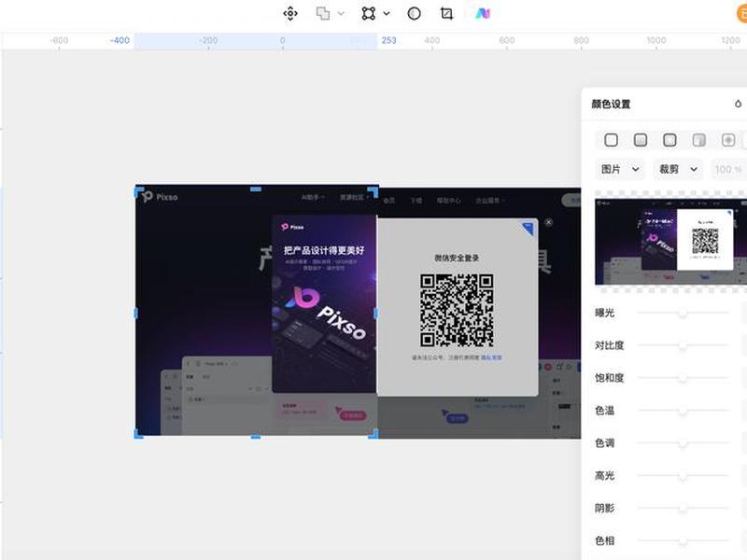Click the bottom-right crop corner handle
This screenshot has width=747, height=560.
(x=373, y=434)
